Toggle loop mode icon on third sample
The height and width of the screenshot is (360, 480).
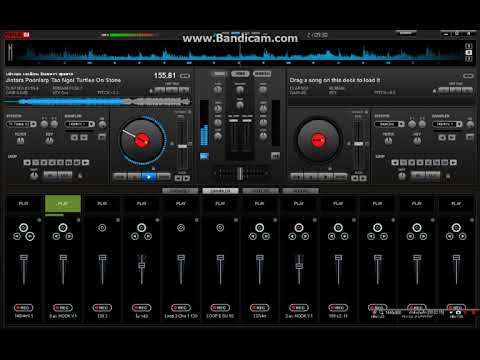tap(102, 228)
